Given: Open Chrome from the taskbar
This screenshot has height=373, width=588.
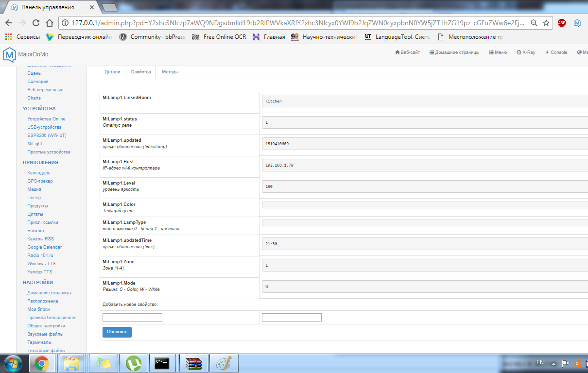Looking at the screenshot, I should click(x=42, y=363).
